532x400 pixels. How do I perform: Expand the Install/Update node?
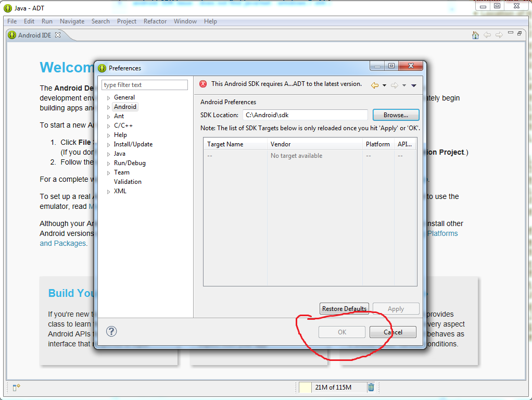click(108, 145)
